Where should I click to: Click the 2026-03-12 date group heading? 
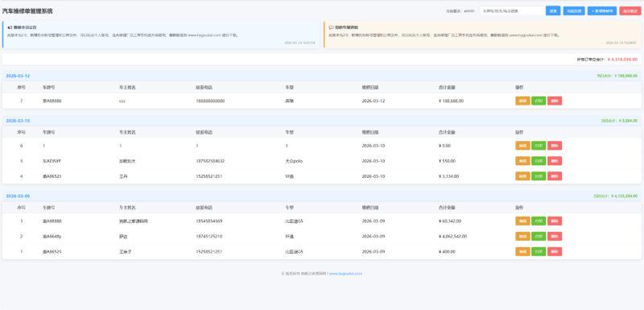coord(18,76)
